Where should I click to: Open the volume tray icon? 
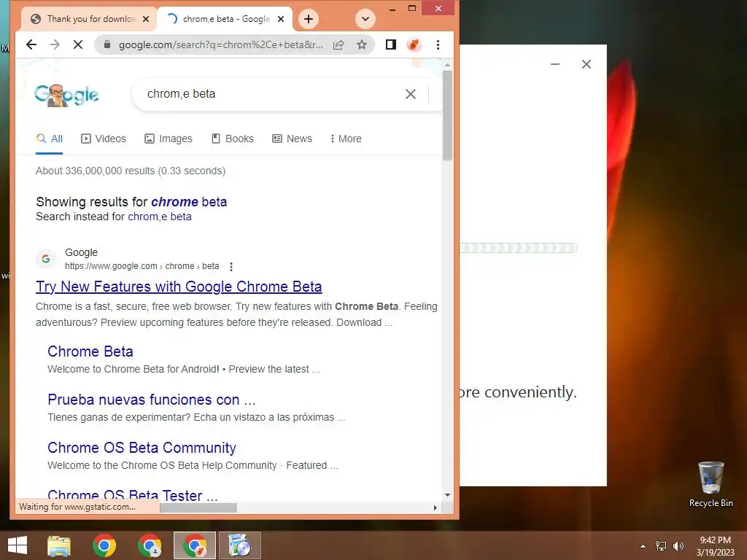pos(678,546)
